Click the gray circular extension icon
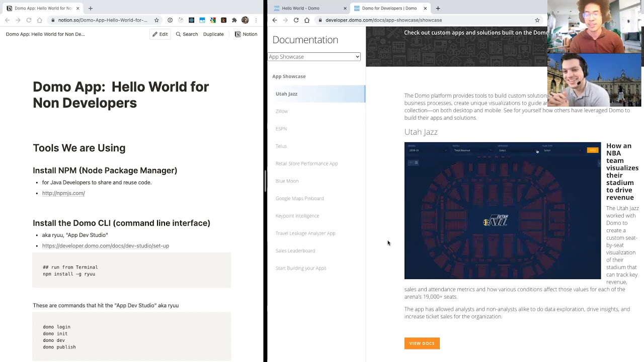644x362 pixels. tap(181, 20)
